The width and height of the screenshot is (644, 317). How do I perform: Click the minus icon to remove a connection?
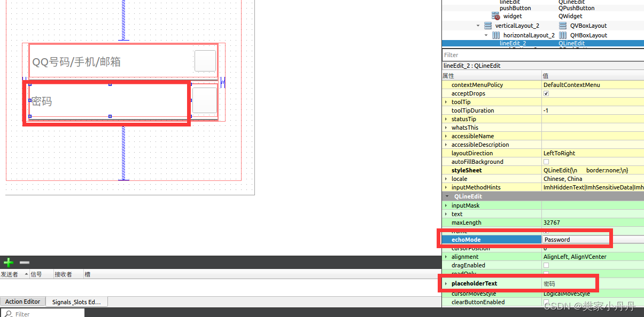click(x=24, y=263)
